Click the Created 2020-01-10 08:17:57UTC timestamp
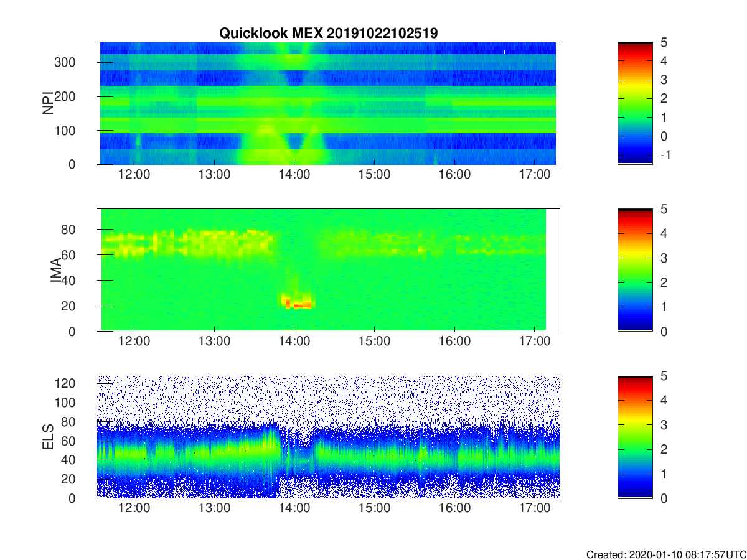Viewport: 747px width, 560px height. [x=665, y=554]
